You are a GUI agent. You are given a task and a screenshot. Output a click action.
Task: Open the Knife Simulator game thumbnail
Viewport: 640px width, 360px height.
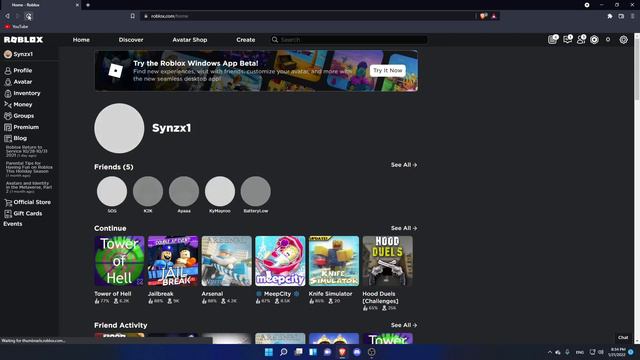(x=334, y=261)
